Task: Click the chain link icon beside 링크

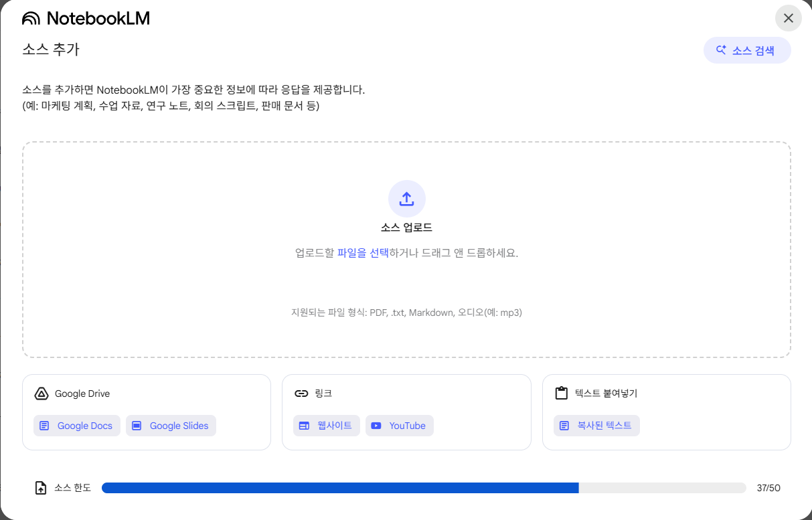Action: point(301,394)
